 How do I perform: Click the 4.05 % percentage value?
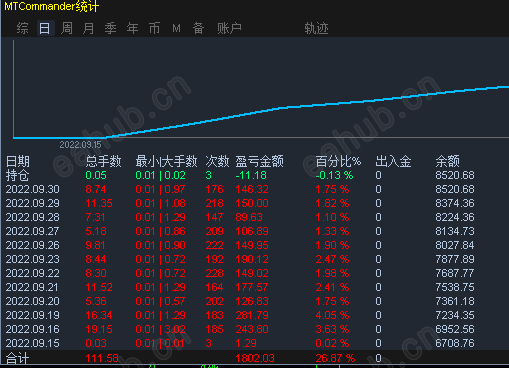pos(332,315)
